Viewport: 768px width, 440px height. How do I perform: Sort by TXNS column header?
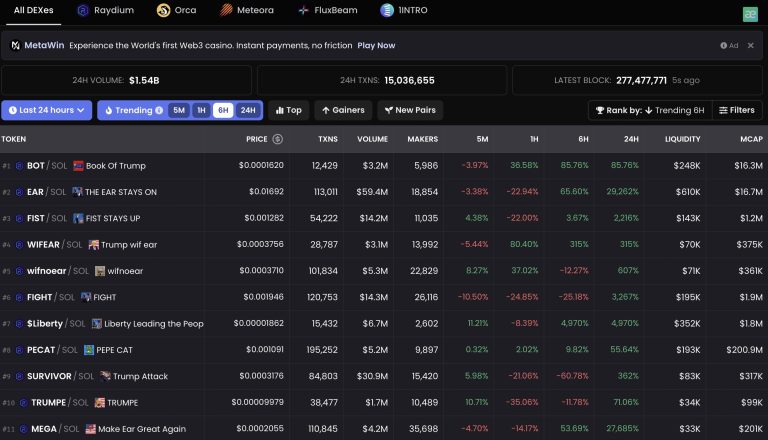[328, 139]
